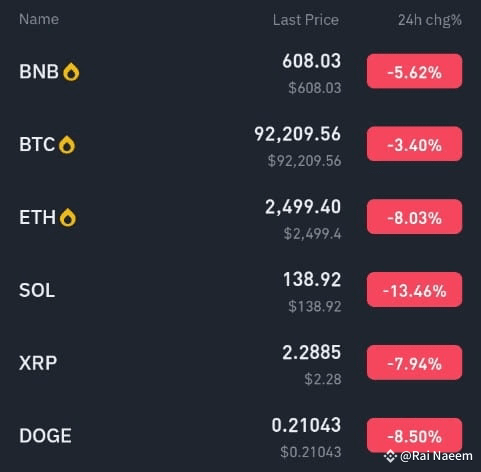Tap the -3.40% change badge for BTC
This screenshot has height=472, width=481.
click(x=414, y=144)
